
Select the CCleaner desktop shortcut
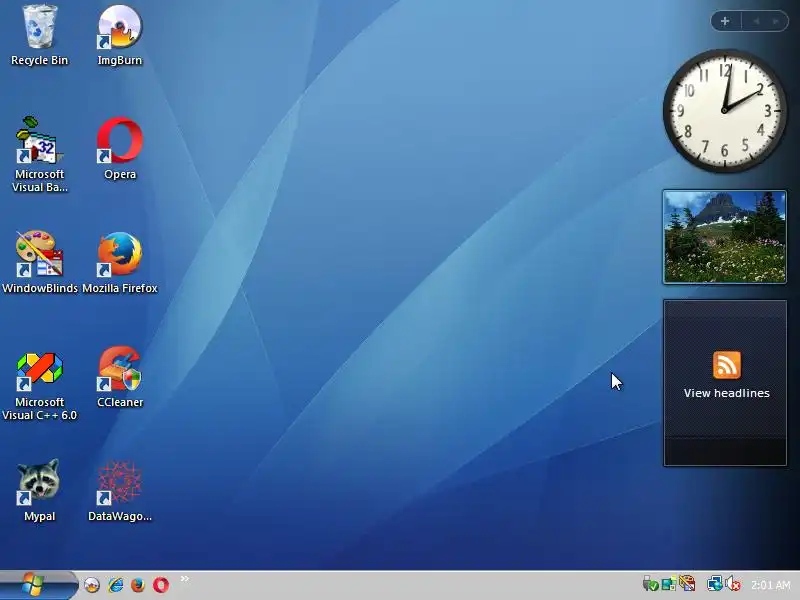[x=119, y=377]
